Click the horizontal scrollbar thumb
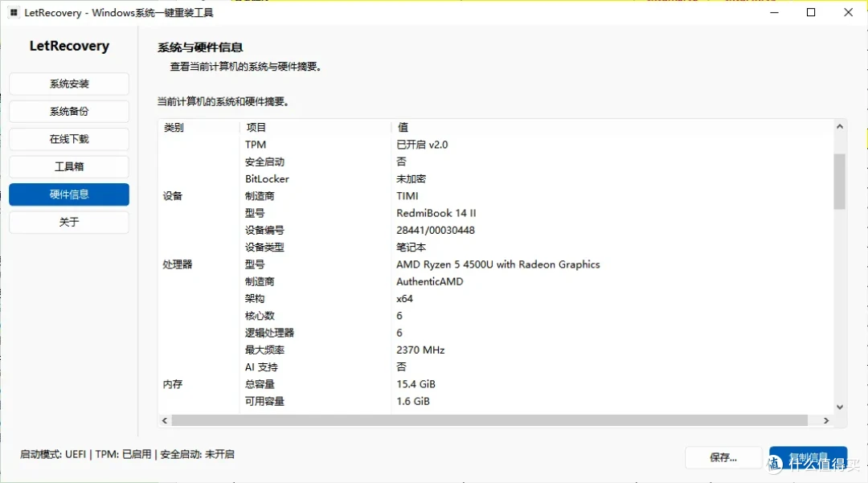 pyautogui.click(x=490, y=420)
